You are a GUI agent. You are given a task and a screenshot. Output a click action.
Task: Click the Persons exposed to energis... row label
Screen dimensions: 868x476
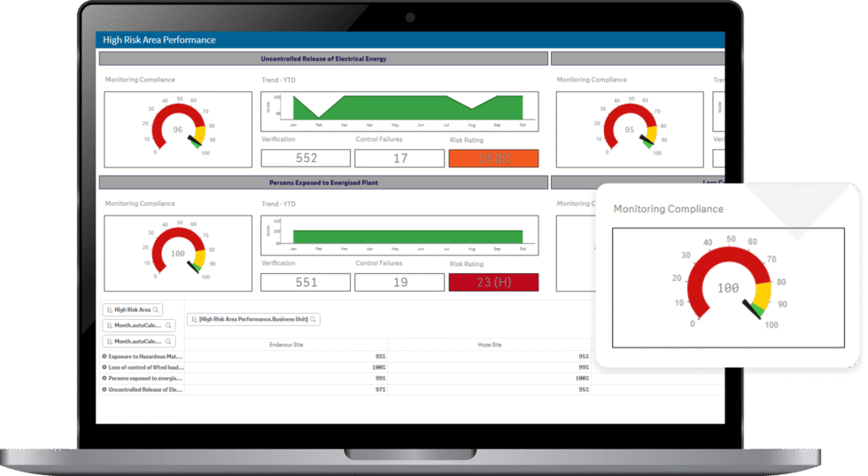click(x=145, y=378)
